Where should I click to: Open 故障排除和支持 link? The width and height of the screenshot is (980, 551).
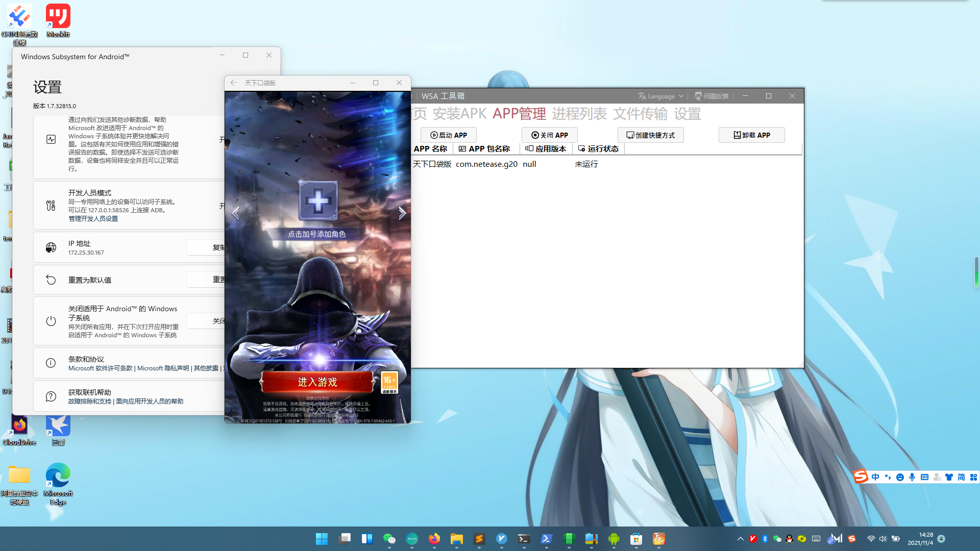(90, 402)
